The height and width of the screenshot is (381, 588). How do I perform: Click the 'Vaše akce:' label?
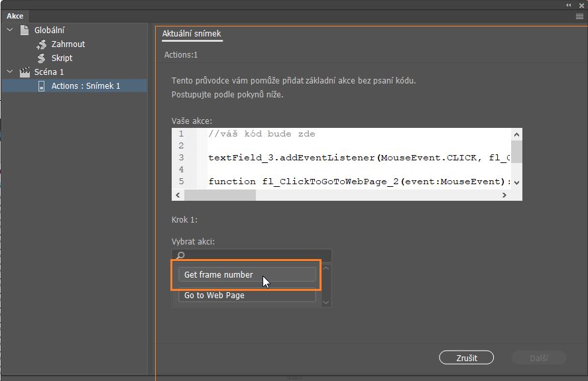192,121
